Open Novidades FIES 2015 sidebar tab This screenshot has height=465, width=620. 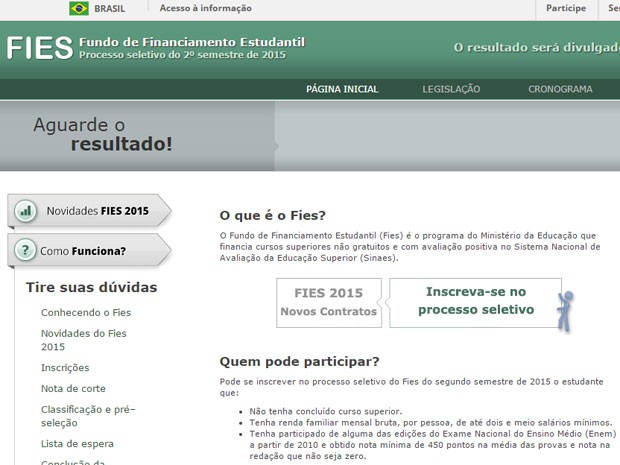96,211
